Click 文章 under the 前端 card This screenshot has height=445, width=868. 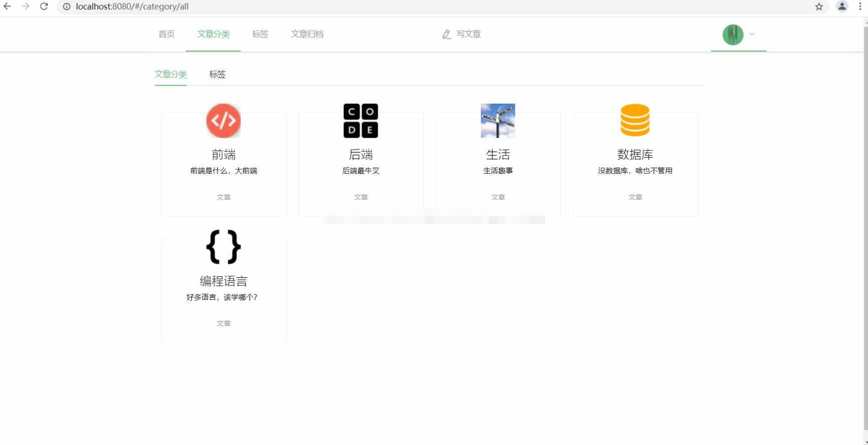point(223,197)
